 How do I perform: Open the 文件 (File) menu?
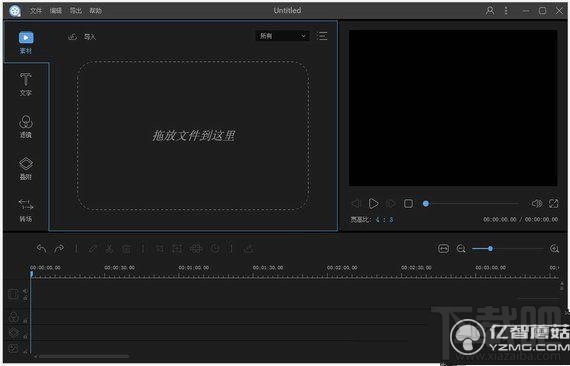coord(36,11)
